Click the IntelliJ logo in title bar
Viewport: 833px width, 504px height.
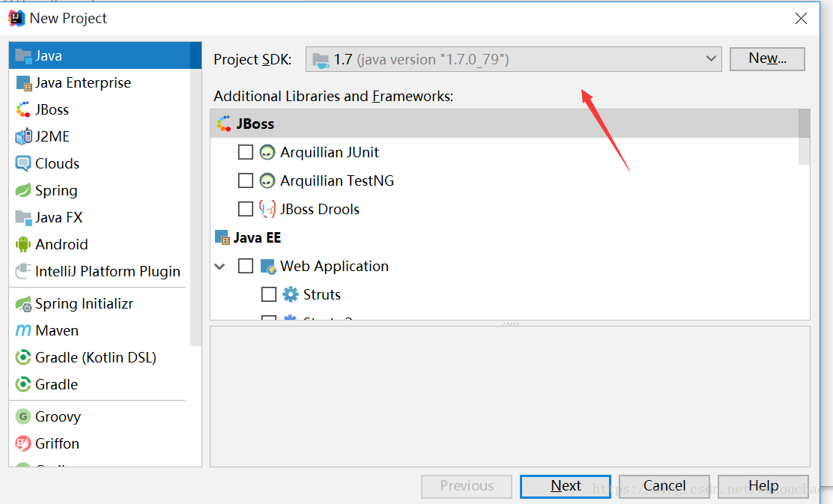(x=16, y=18)
